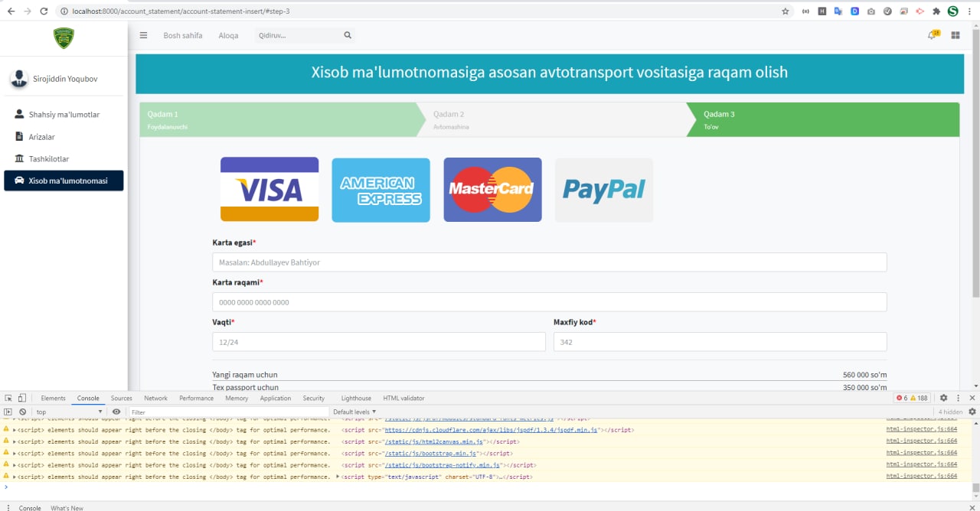Expand the text/javascript script element arrow
Screen dimensions: 980x511
click(x=338, y=477)
